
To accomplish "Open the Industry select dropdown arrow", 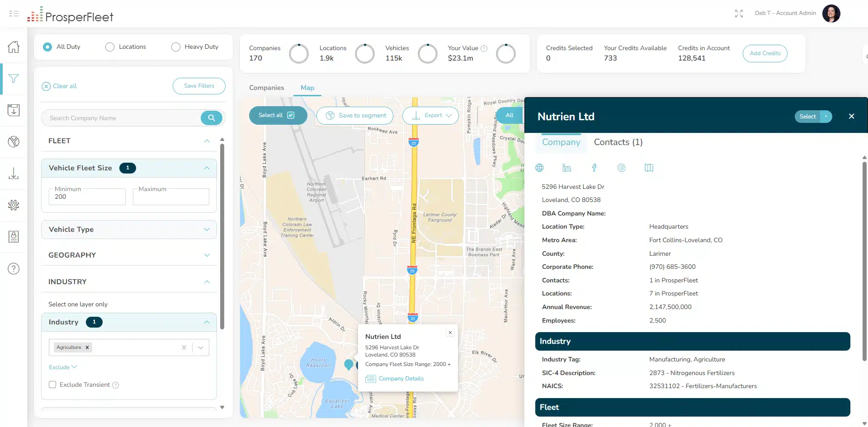I will [x=201, y=347].
